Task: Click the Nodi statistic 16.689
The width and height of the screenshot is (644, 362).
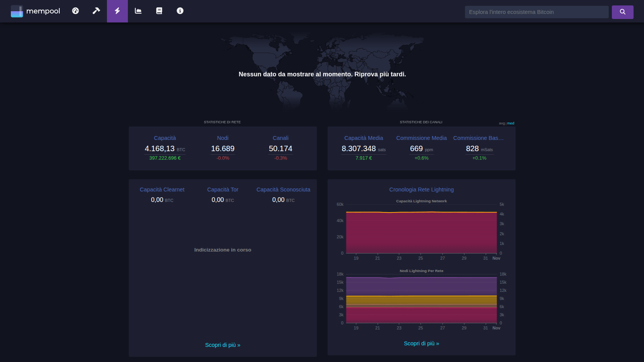Action: tap(222, 148)
